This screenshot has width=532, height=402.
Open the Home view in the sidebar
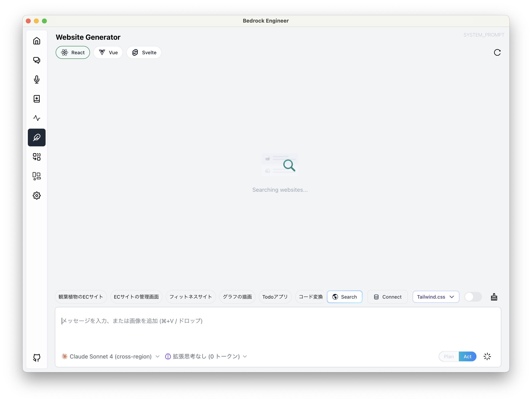pos(37,41)
